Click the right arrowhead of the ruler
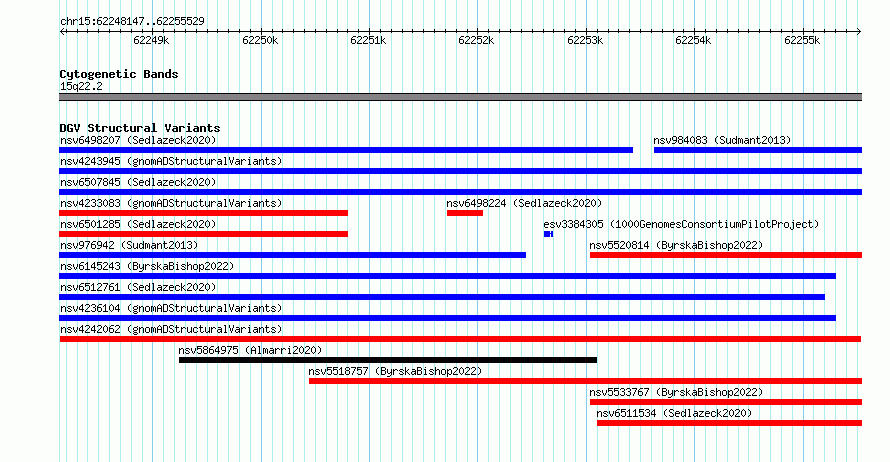Viewport: 890px width, 462px height. tap(859, 32)
